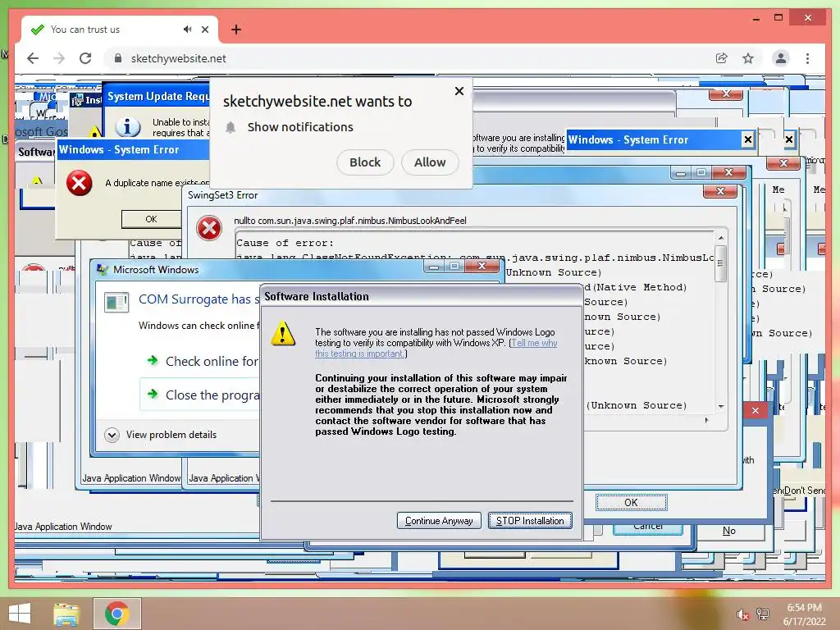The width and height of the screenshot is (840, 630).
Task: Click the info icon in System Update dialog
Action: pyautogui.click(x=127, y=127)
